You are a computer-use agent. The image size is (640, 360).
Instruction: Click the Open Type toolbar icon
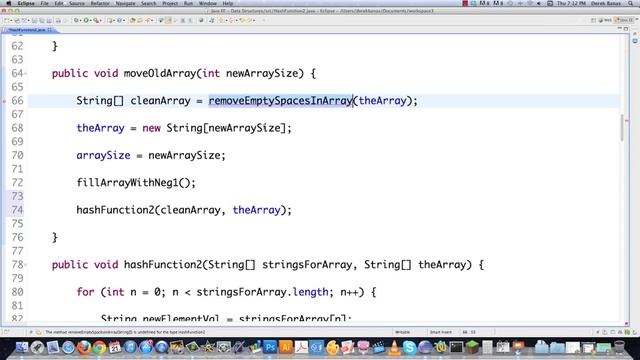click(x=133, y=20)
